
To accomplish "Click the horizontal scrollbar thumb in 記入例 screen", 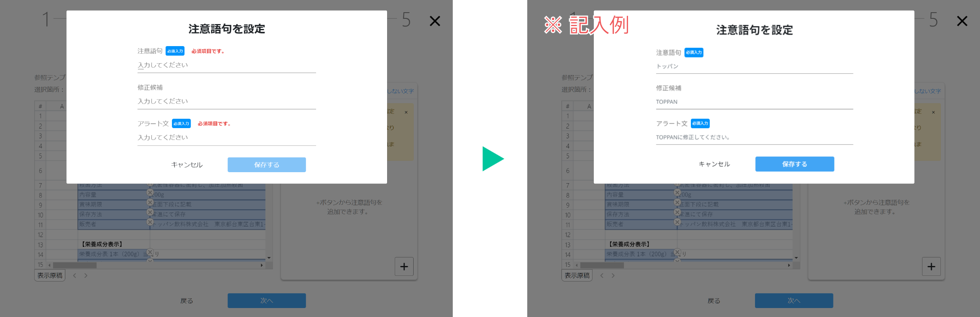I will pyautogui.click(x=602, y=265).
